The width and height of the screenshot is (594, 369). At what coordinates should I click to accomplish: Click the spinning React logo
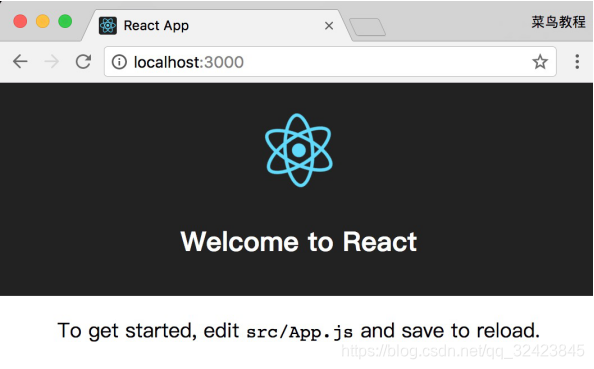(x=299, y=150)
